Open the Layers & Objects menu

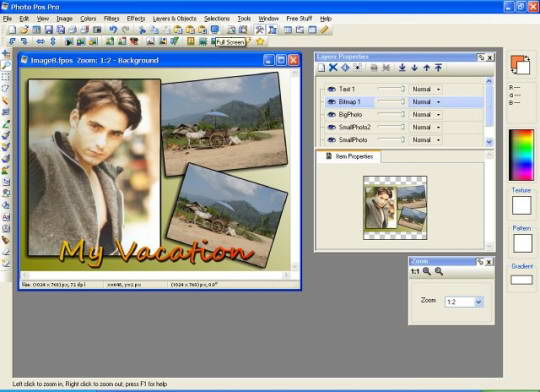click(175, 19)
